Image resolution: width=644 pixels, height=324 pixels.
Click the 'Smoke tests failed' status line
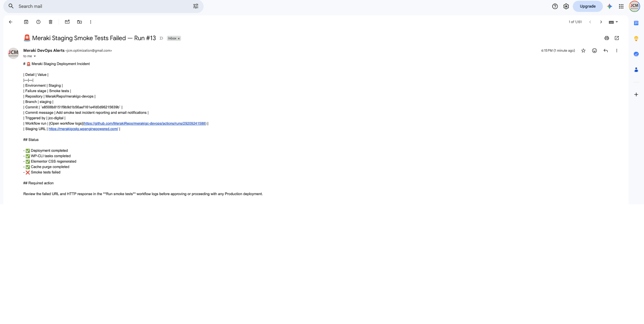click(42, 172)
